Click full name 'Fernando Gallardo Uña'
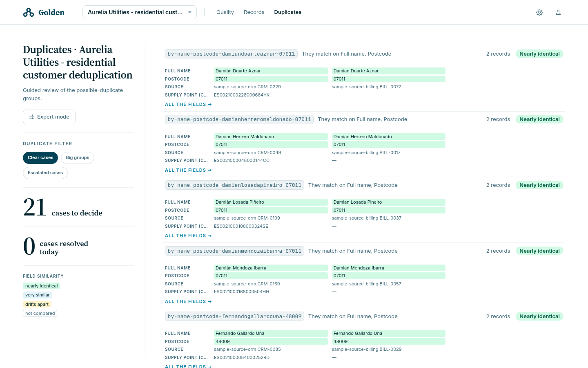Image resolution: width=588 pixels, height=368 pixels. tap(271, 334)
